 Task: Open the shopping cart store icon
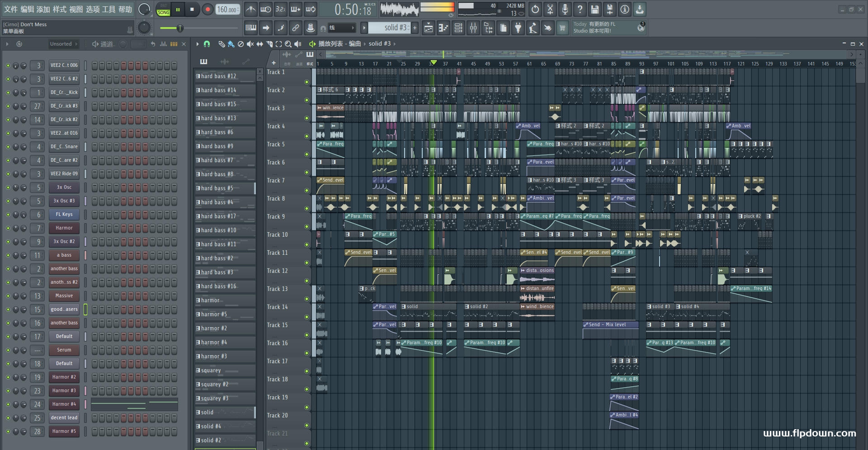click(562, 28)
